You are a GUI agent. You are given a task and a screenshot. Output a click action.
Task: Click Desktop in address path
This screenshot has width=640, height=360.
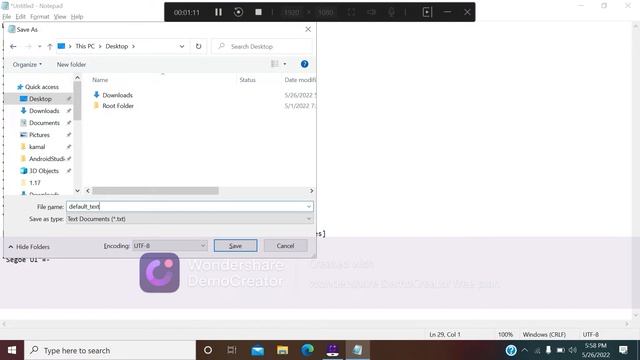(x=117, y=47)
